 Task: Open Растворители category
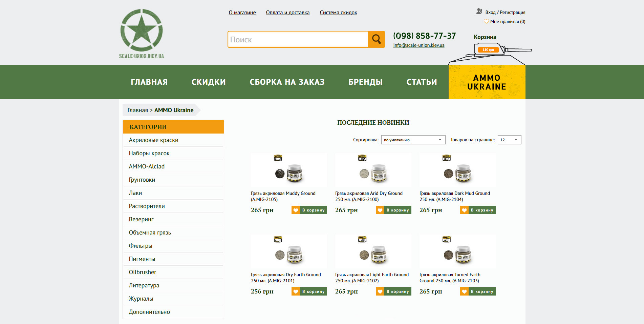[x=173, y=206]
